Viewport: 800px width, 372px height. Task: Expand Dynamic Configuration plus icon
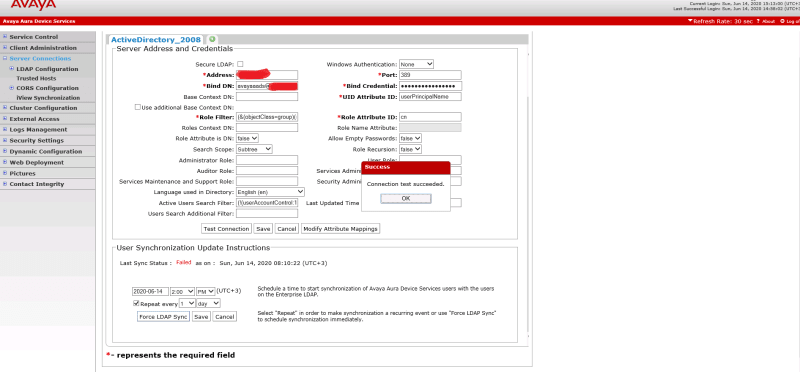click(5, 152)
